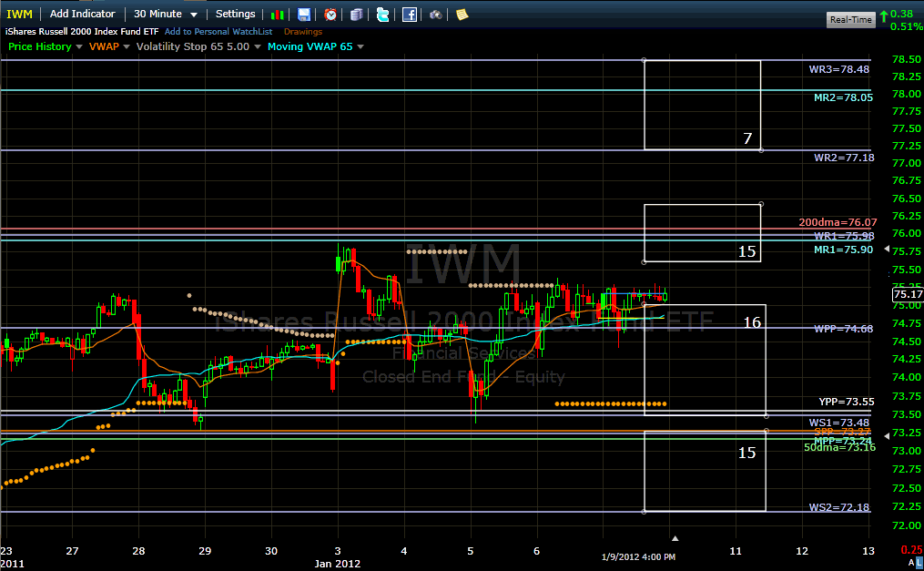Expand the Volatility Stop 65 5.00 dropdown arrow
This screenshot has width=924, height=571.
(x=258, y=46)
